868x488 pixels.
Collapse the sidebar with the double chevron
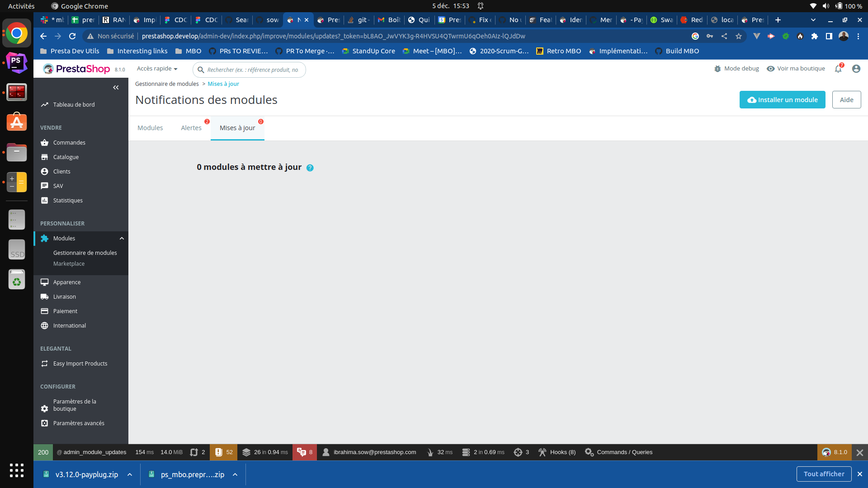click(116, 87)
